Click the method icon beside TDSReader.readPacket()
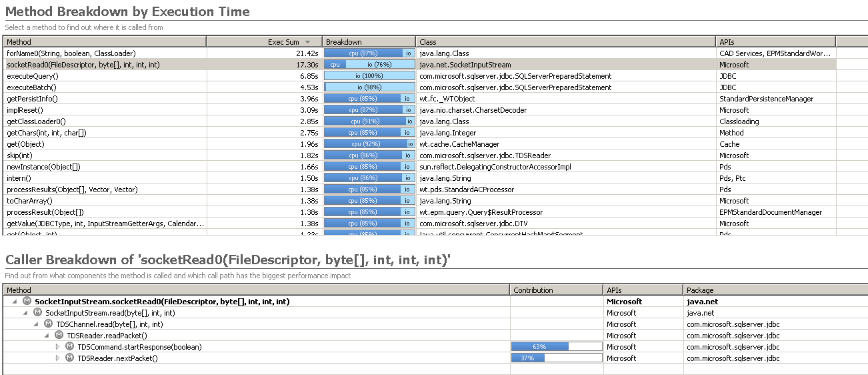 59,336
